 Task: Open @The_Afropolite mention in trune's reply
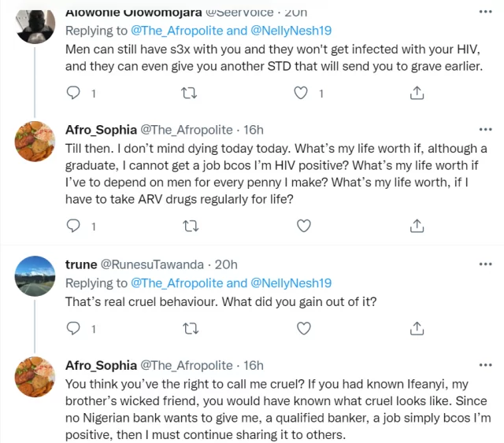pyautogui.click(x=176, y=282)
